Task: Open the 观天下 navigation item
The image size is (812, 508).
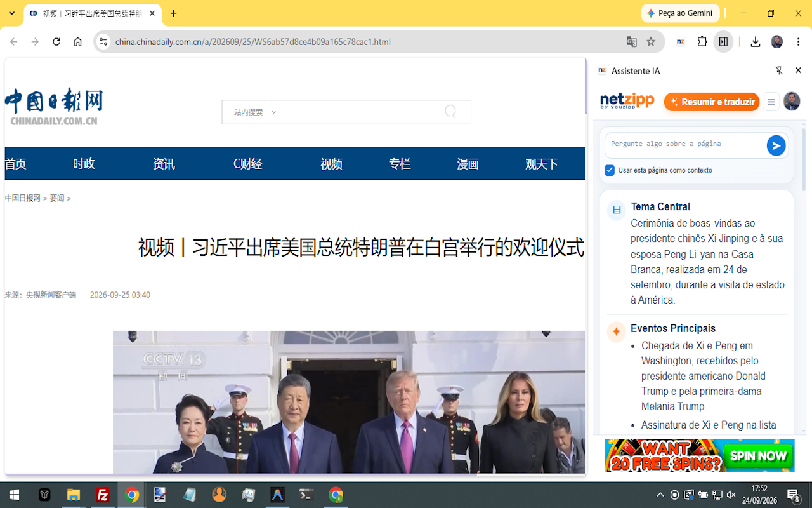Action: [x=542, y=164]
